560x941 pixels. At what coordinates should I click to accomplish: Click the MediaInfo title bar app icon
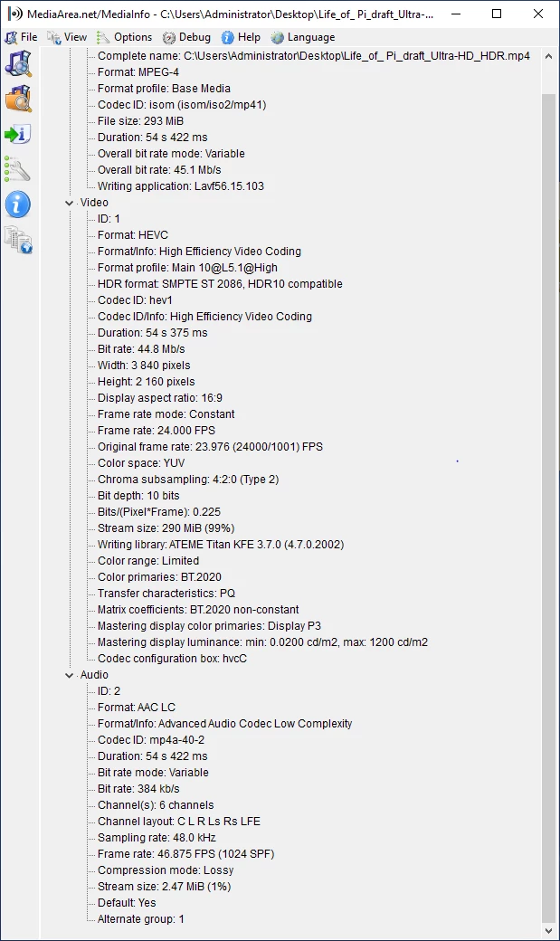point(15,14)
